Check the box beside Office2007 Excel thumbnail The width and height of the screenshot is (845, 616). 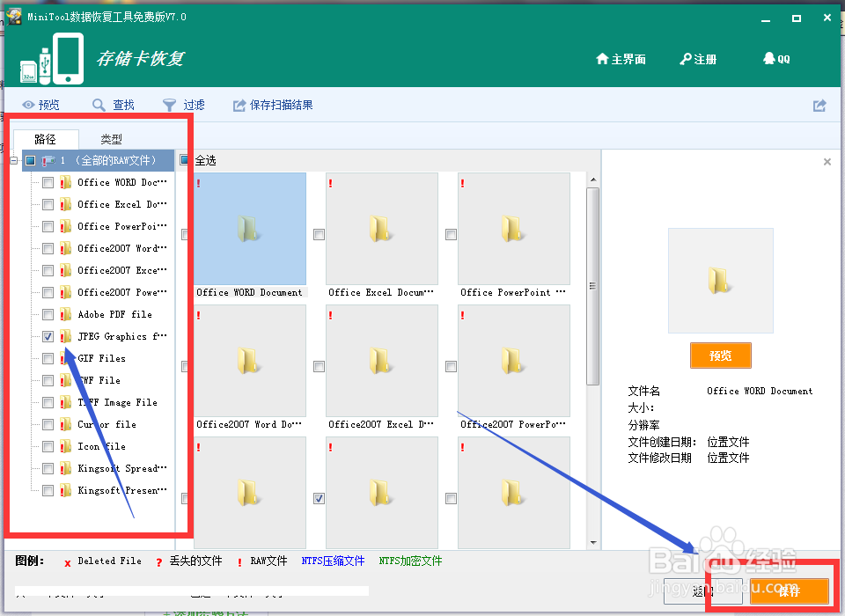coord(319,366)
